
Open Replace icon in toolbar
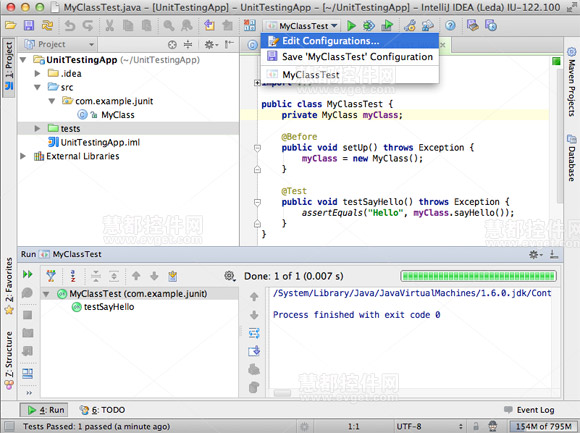click(x=187, y=26)
